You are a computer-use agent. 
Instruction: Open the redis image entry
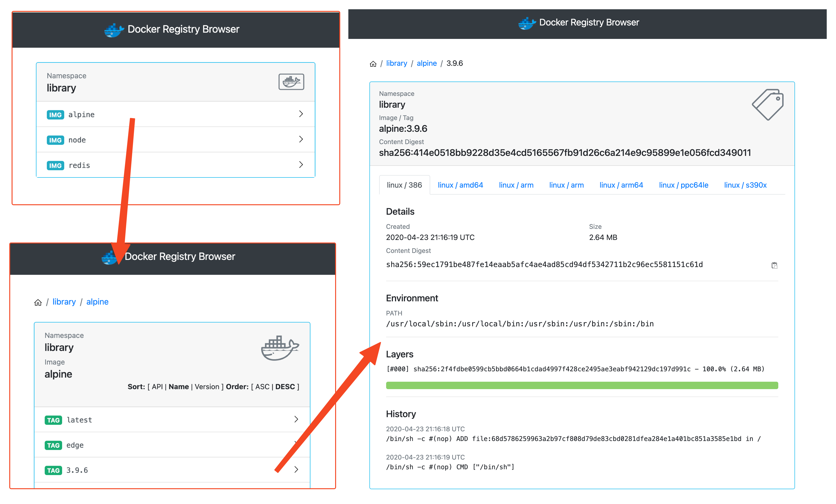tap(175, 165)
